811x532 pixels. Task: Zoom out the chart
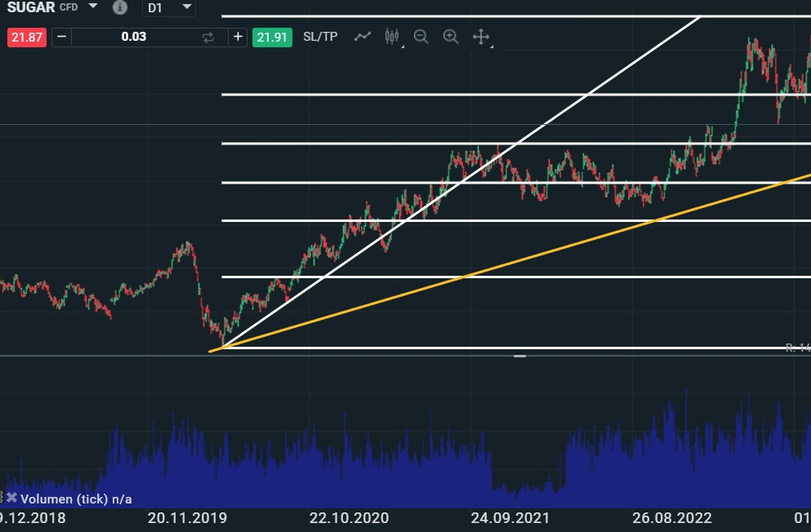point(421,37)
